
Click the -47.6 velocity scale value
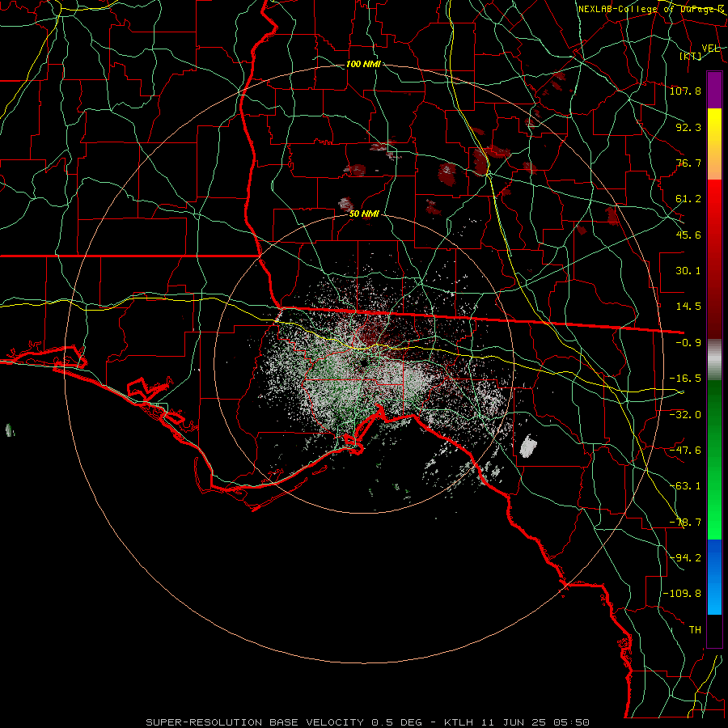click(x=685, y=451)
